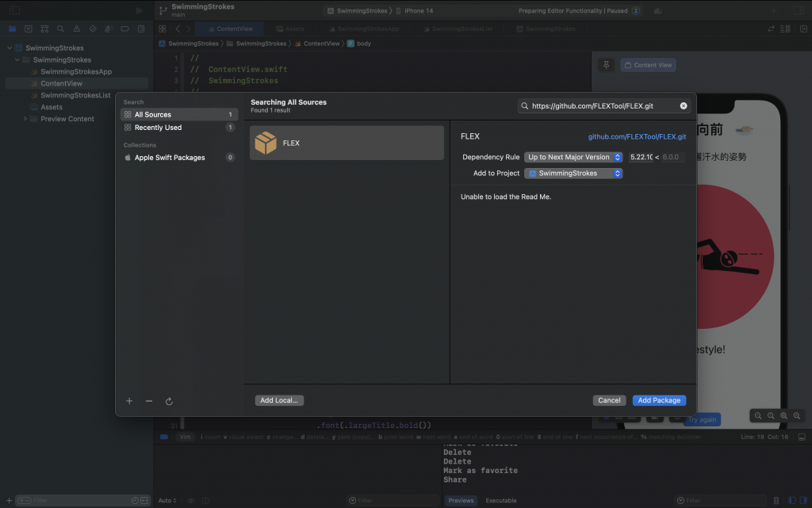Image resolution: width=812 pixels, height=508 pixels.
Task: Open the Add to Project dropdown
Action: 573,174
